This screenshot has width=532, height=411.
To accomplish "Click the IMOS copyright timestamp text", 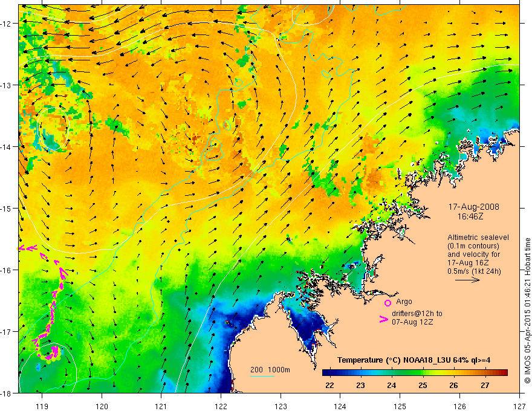I will tap(527, 311).
